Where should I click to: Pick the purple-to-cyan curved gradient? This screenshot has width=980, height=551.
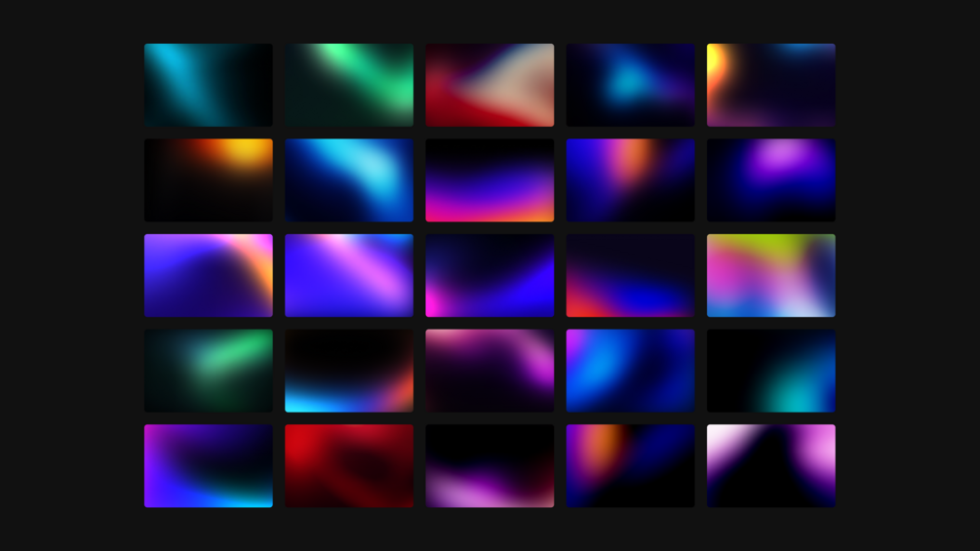click(x=208, y=466)
